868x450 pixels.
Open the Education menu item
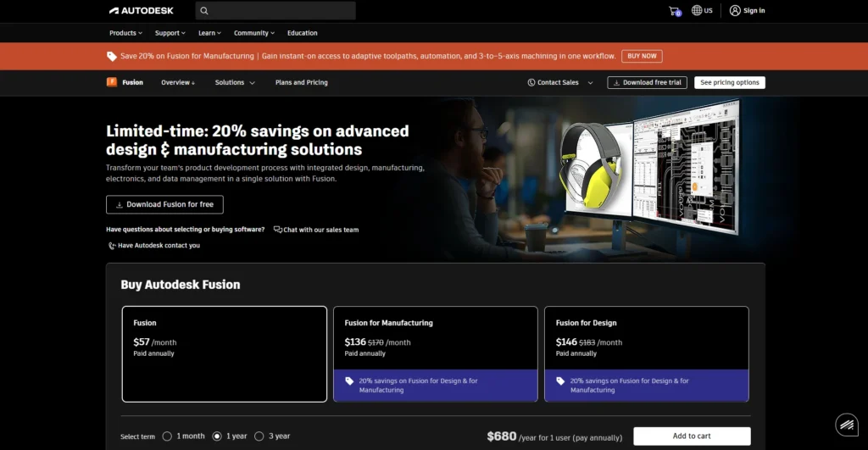(303, 33)
